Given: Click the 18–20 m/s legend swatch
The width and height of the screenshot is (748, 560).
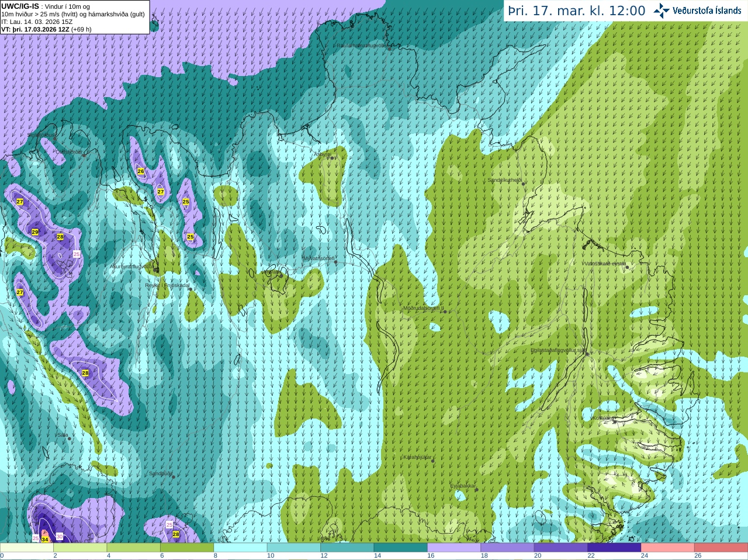Looking at the screenshot, I should 507,548.
